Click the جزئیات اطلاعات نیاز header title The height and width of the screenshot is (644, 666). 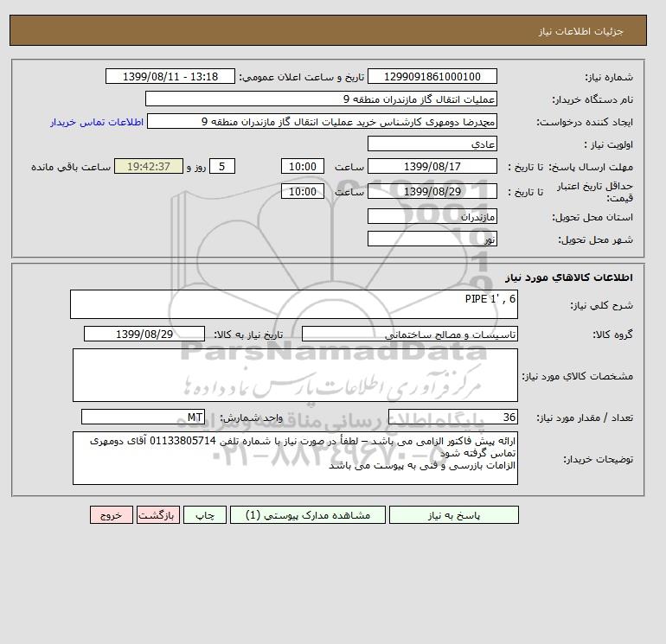(x=580, y=31)
